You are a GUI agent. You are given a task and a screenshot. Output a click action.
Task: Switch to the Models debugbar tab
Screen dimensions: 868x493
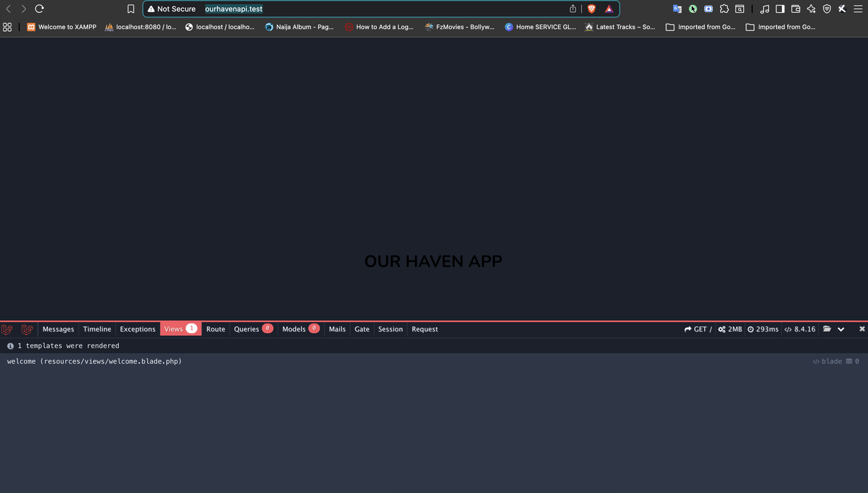click(300, 330)
